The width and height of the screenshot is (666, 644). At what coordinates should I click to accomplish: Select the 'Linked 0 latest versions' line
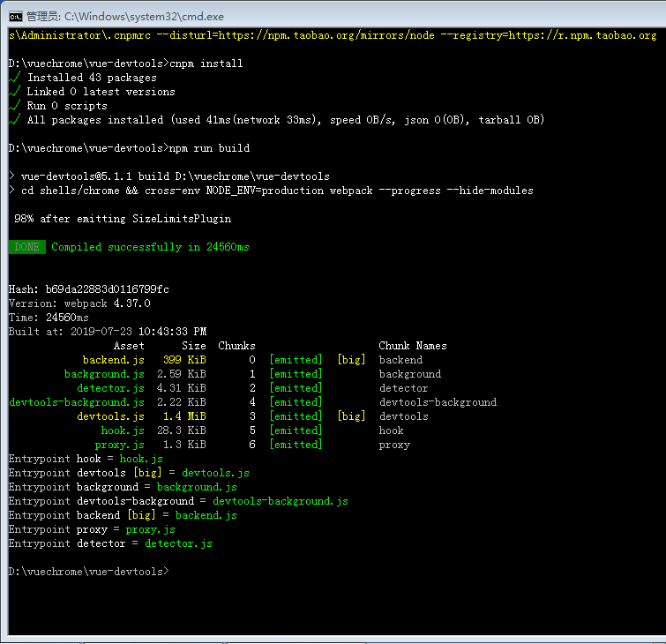click(101, 92)
